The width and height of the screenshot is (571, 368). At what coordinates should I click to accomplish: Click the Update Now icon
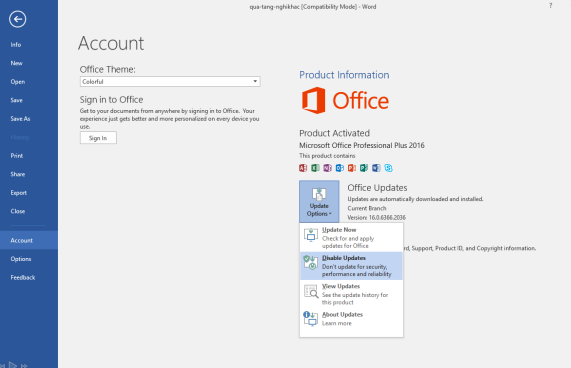311,235
